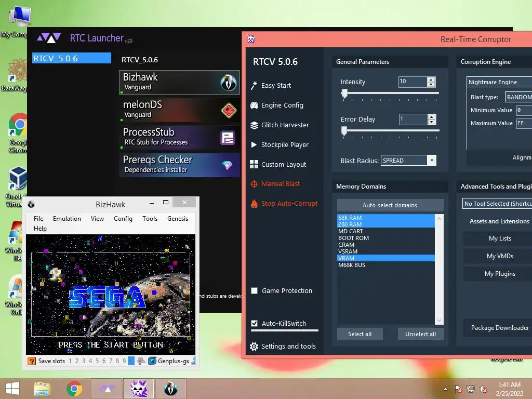
Task: Click the controller icon in BizHawk status bar
Action: pos(141,361)
